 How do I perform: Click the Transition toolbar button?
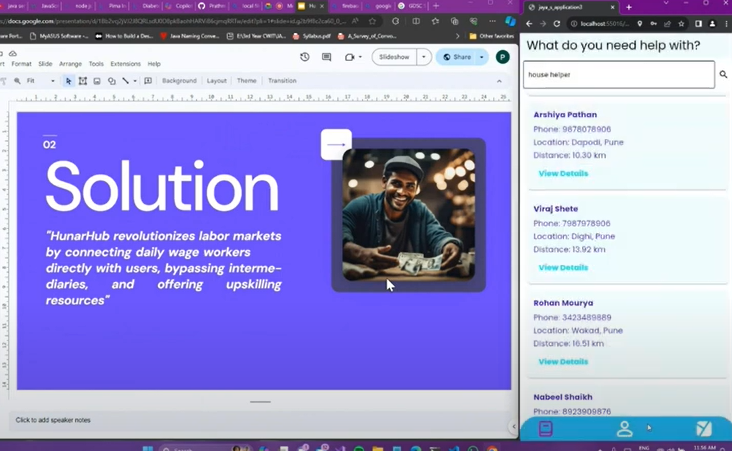click(281, 81)
